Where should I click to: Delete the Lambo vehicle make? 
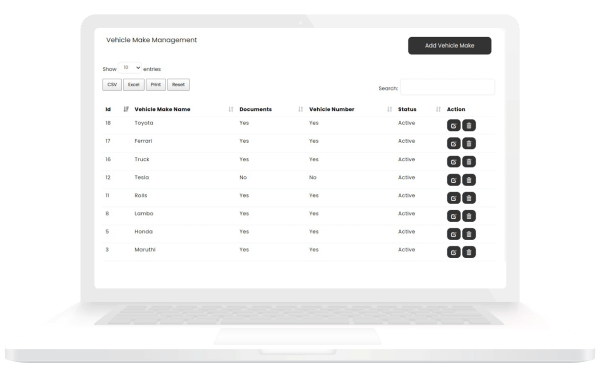tap(469, 216)
